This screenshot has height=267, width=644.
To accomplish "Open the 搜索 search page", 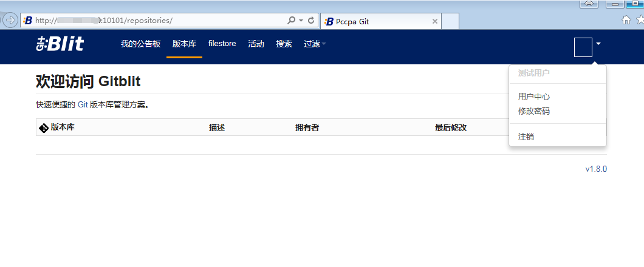I will pos(284,44).
